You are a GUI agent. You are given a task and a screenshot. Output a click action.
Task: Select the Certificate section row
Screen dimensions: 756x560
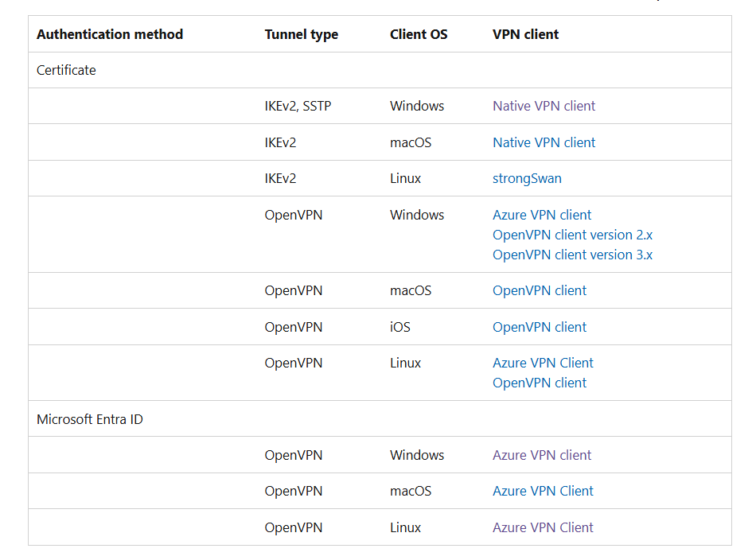click(x=66, y=70)
